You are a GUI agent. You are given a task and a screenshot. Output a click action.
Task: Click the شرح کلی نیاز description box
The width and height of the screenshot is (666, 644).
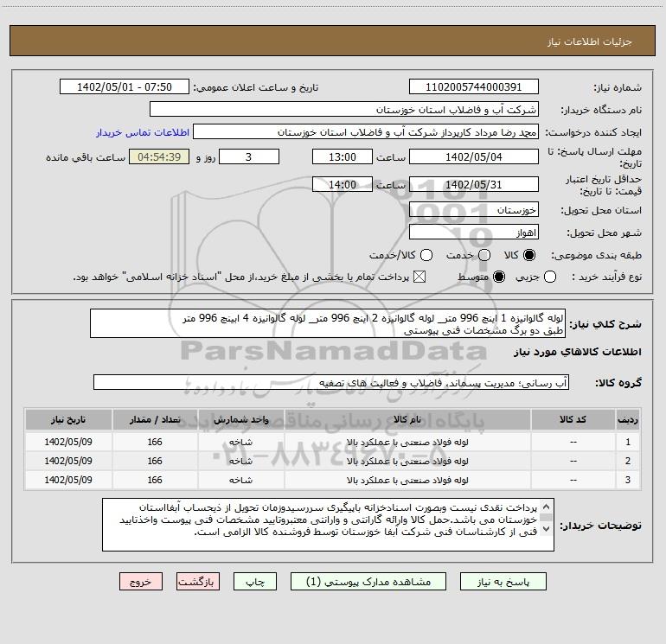tap(328, 323)
